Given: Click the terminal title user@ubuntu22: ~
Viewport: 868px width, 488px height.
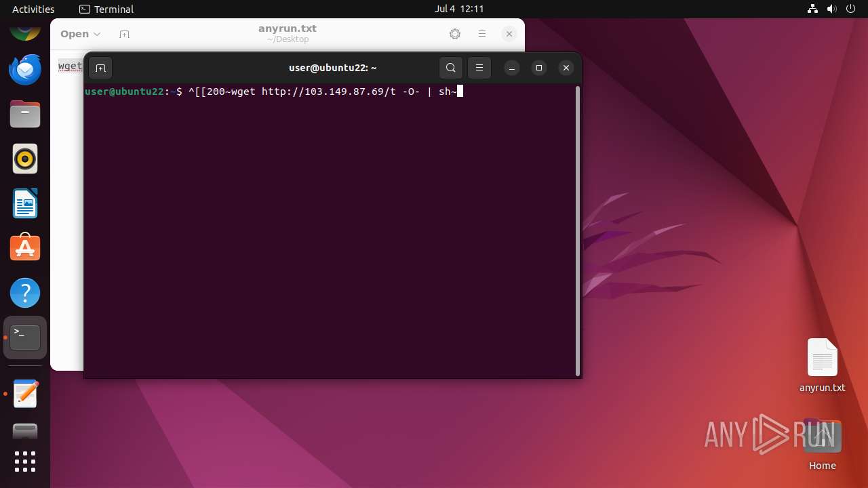Looking at the screenshot, I should click(332, 68).
